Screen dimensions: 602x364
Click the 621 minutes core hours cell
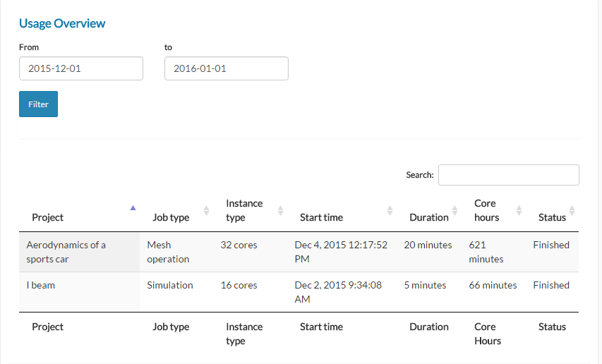(x=486, y=252)
